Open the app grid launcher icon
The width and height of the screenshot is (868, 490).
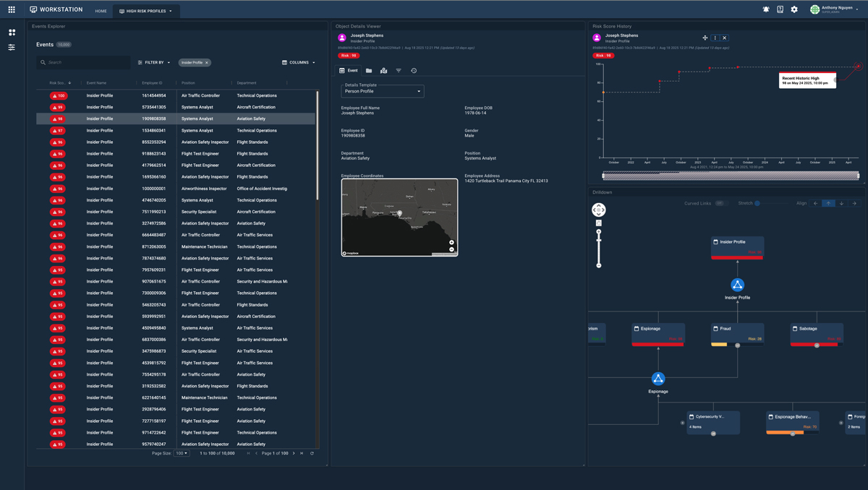[12, 10]
